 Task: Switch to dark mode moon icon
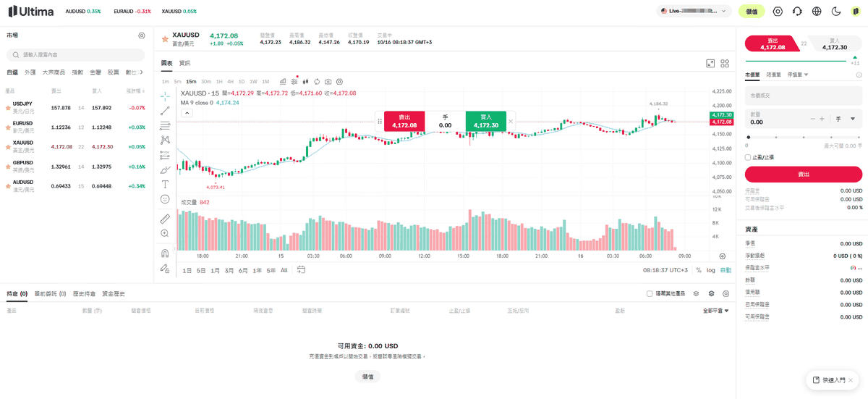click(x=836, y=11)
